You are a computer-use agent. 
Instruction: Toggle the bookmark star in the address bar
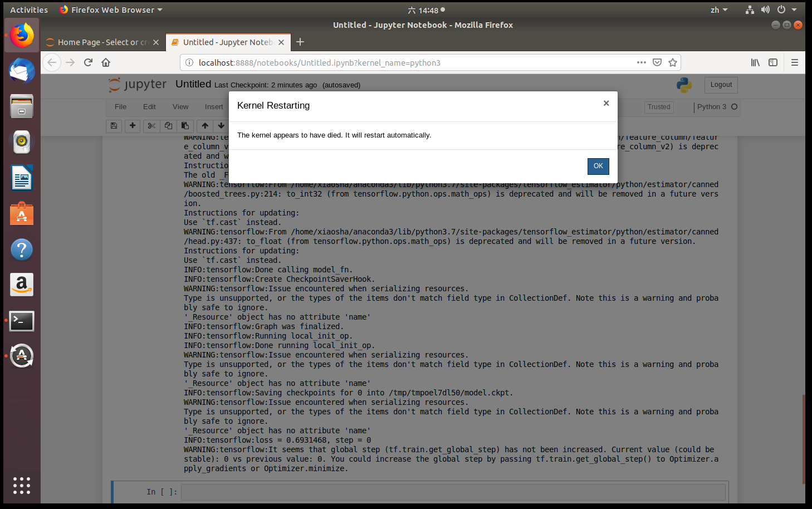point(672,62)
